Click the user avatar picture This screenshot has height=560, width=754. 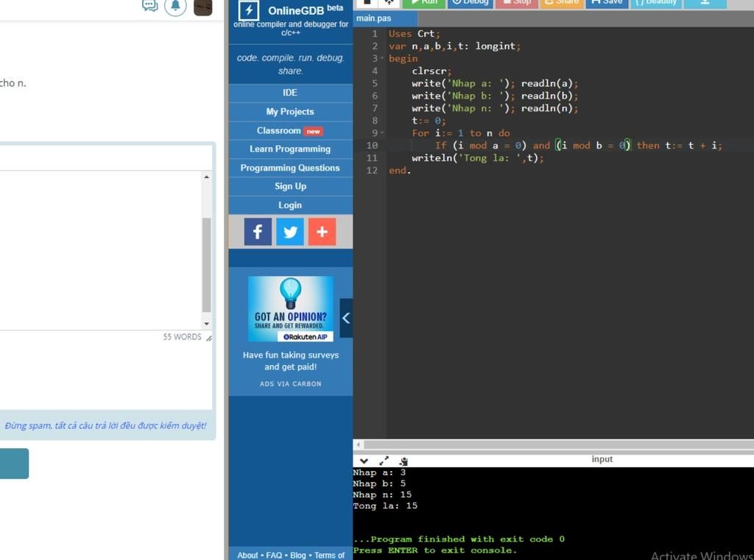coord(202,7)
